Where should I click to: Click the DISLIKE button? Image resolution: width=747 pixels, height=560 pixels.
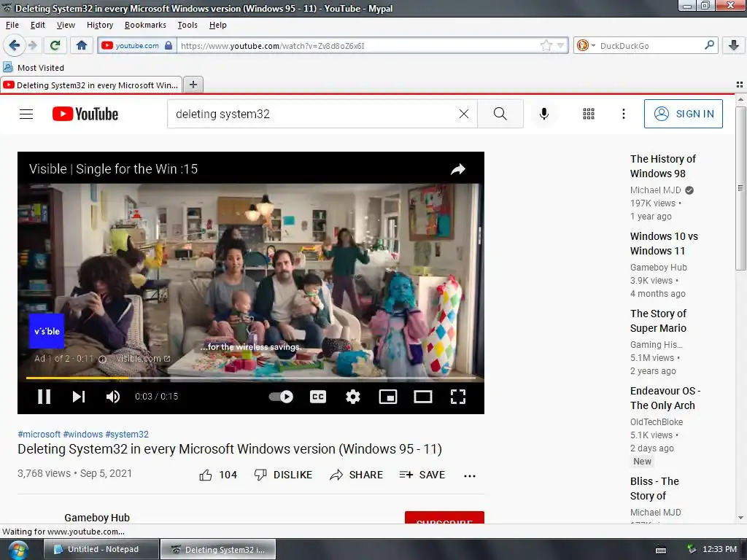pos(283,475)
